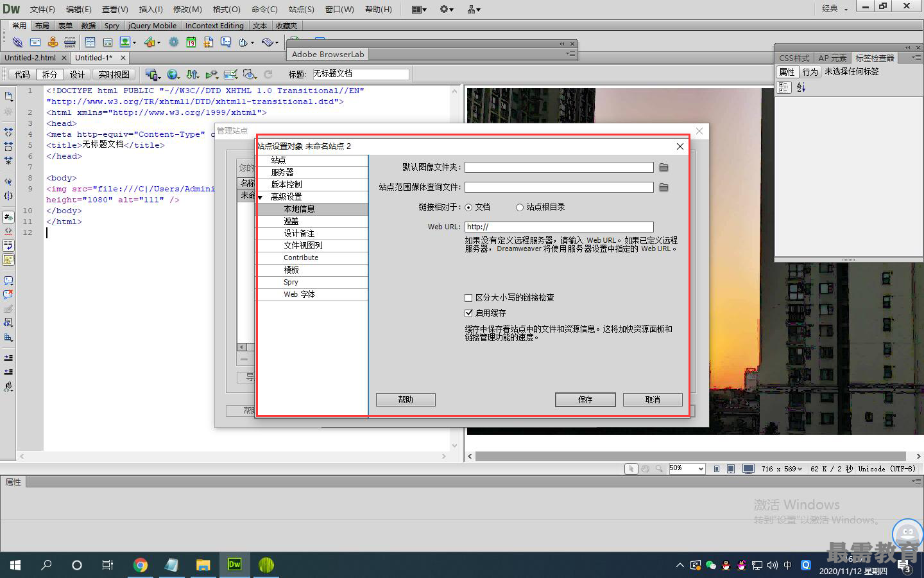Viewport: 924px width, 578px height.
Task: Open layout dropdown in the menu bar
Action: 419,9
